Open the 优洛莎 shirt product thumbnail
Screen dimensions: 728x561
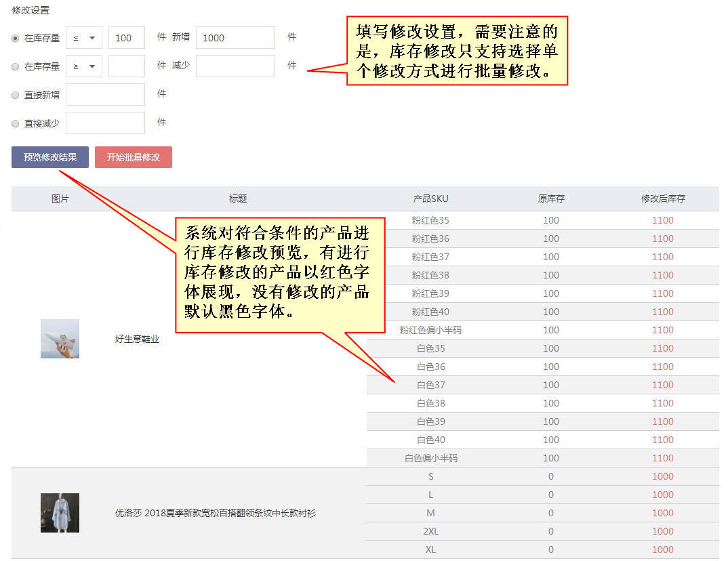coord(60,513)
